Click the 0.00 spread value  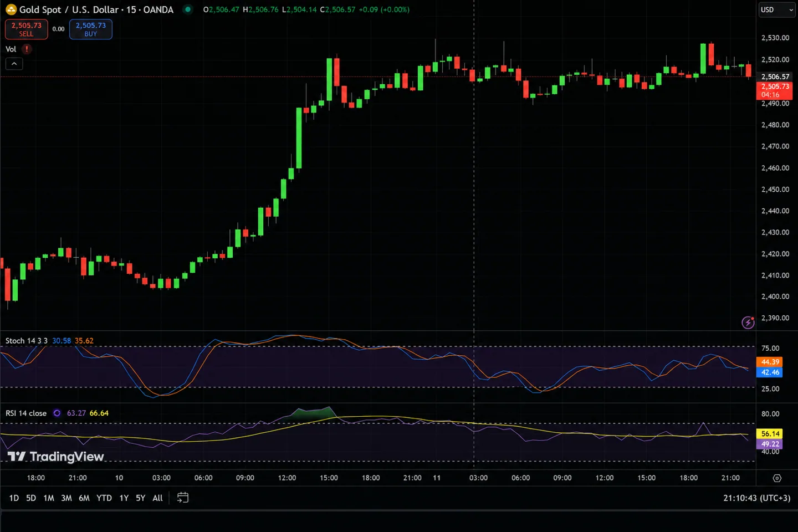coord(58,29)
